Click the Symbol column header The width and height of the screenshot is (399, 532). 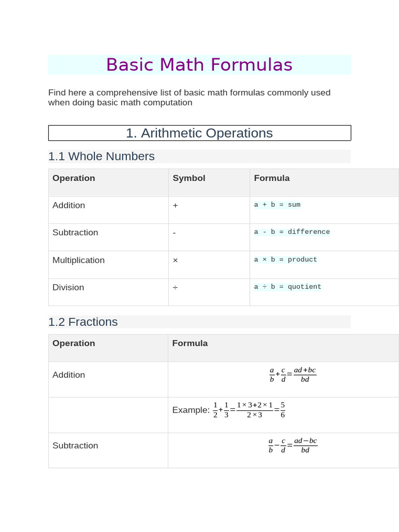189,178
